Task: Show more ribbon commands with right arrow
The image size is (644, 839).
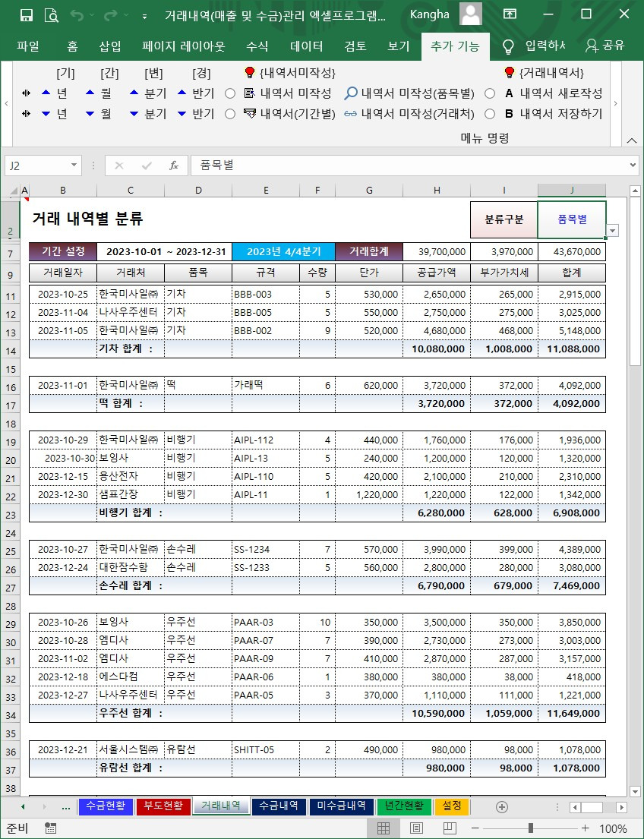Action: tap(616, 103)
